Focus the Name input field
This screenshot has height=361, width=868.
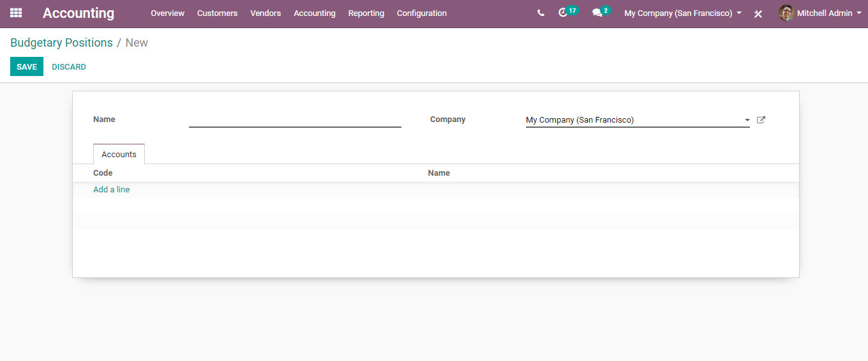295,119
